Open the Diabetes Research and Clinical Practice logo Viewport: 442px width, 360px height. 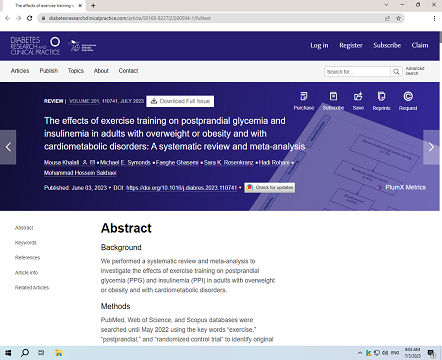click(35, 46)
